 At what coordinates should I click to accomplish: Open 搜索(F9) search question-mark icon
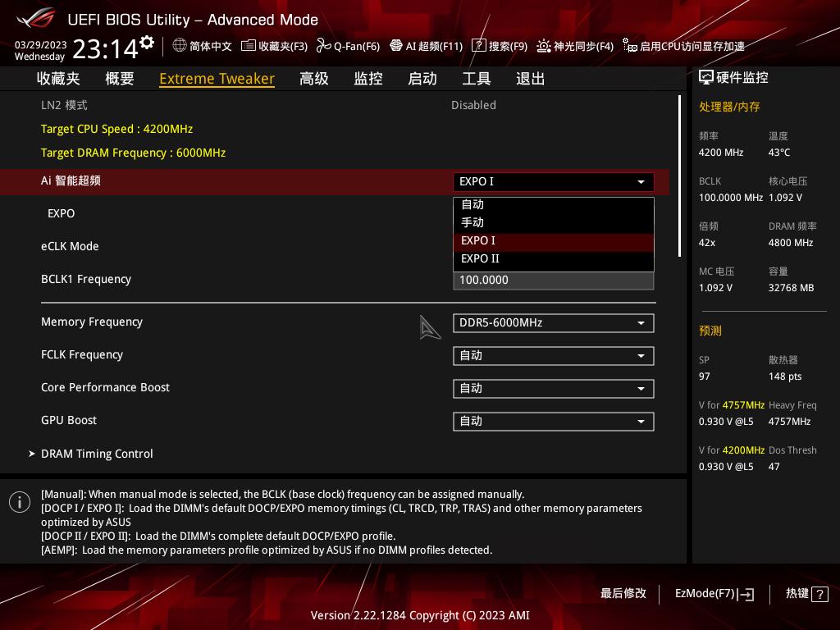pyautogui.click(x=478, y=46)
